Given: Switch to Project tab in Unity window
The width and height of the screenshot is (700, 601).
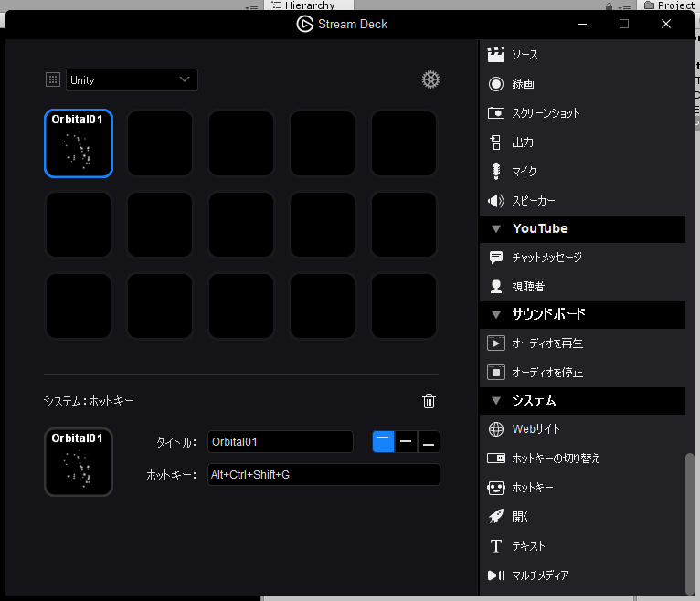Looking at the screenshot, I should coord(669,5).
